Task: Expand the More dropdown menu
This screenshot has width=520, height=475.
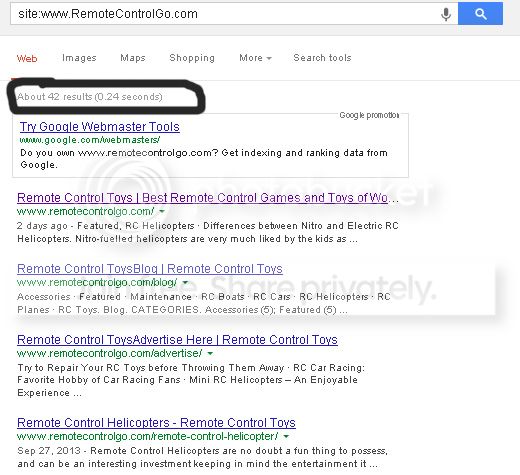Action: [x=255, y=58]
